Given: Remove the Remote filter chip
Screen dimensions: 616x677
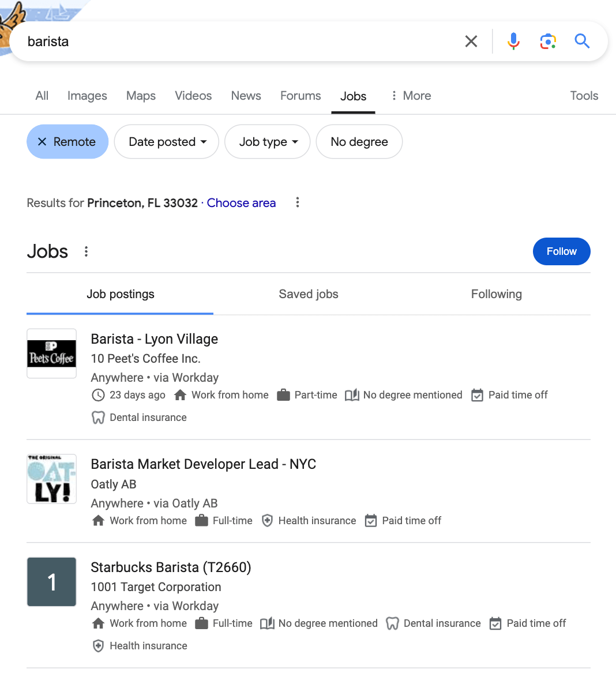Looking at the screenshot, I should 67,142.
